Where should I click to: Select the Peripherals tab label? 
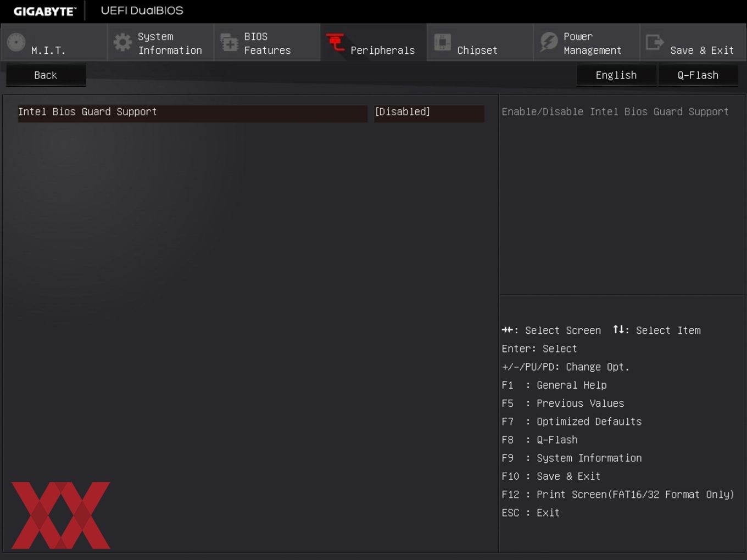coord(383,51)
